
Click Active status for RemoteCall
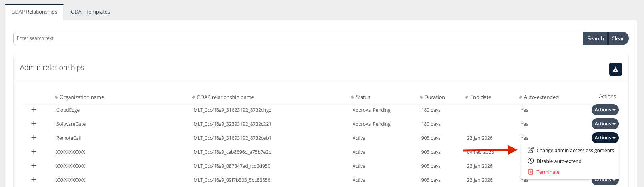tap(359, 138)
